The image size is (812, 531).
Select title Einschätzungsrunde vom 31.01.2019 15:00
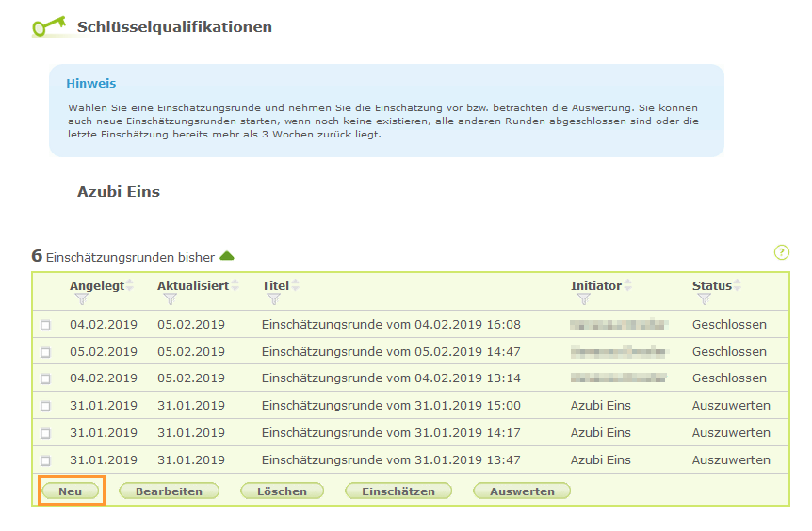[391, 405]
